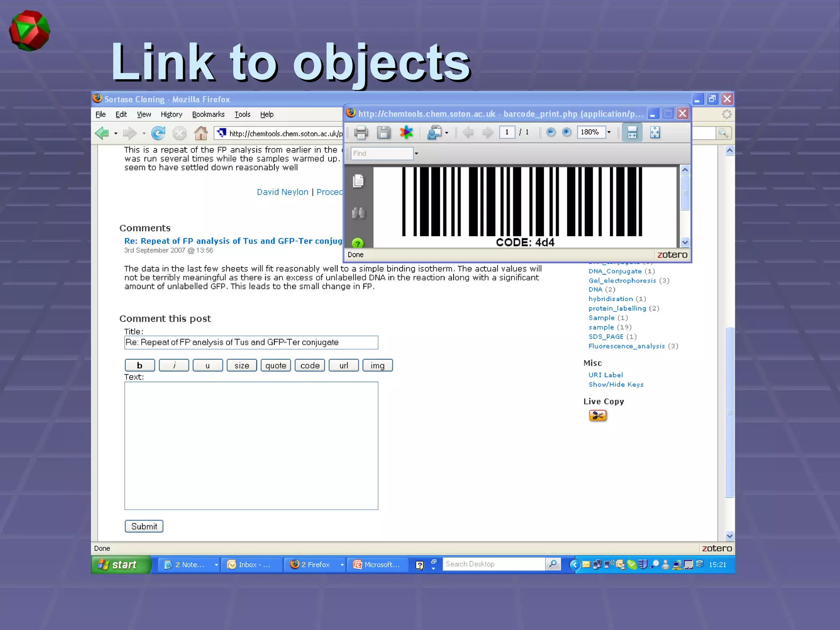Click the Firefox Forward arrow button
840x630 pixels.
pyautogui.click(x=130, y=133)
